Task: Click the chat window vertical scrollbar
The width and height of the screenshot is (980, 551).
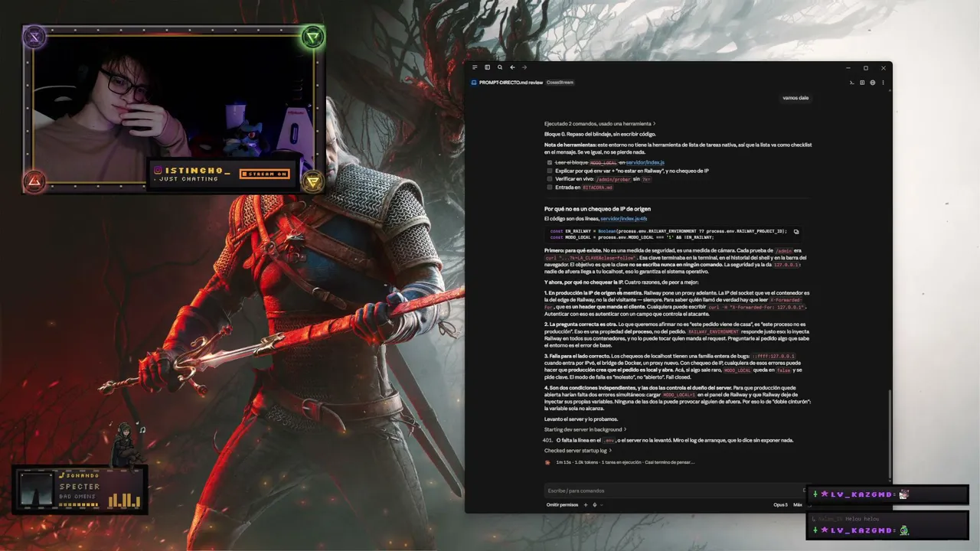Action: coord(889,435)
